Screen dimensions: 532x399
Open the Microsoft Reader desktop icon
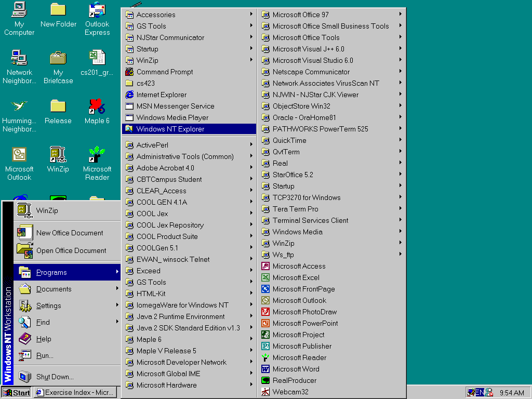tap(97, 155)
